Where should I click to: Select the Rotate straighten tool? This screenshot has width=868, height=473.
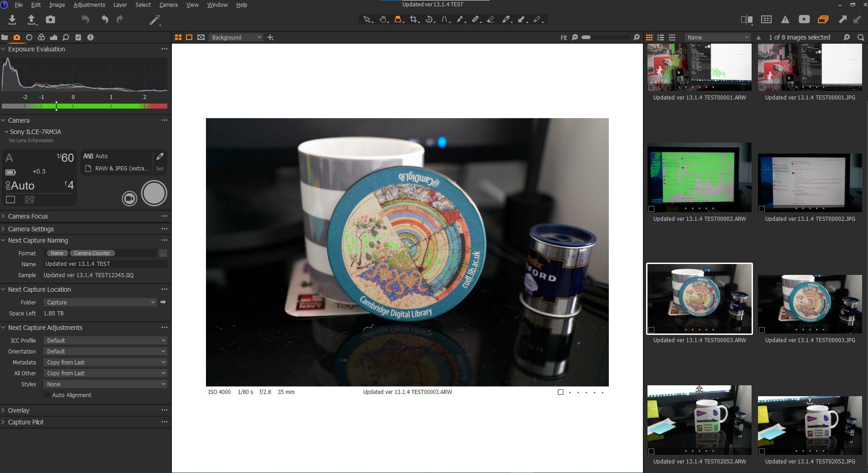430,20
